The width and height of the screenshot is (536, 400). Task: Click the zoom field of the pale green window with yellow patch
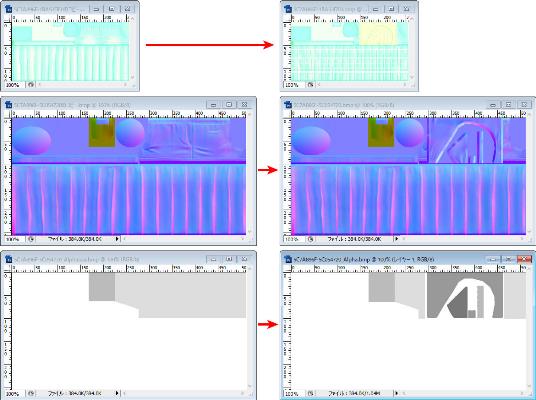[292, 84]
